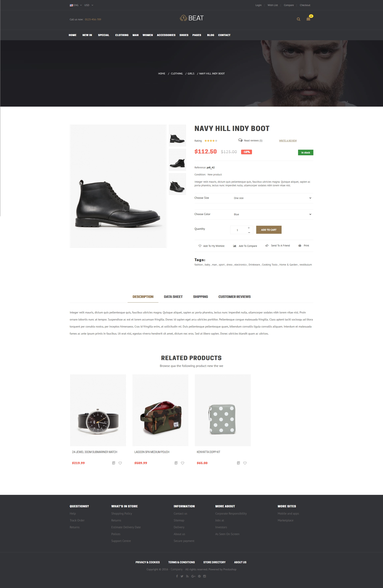Click compare icon on Lagoon Spa Medium Pouch
Image resolution: width=383 pixels, height=588 pixels.
pos(176,463)
